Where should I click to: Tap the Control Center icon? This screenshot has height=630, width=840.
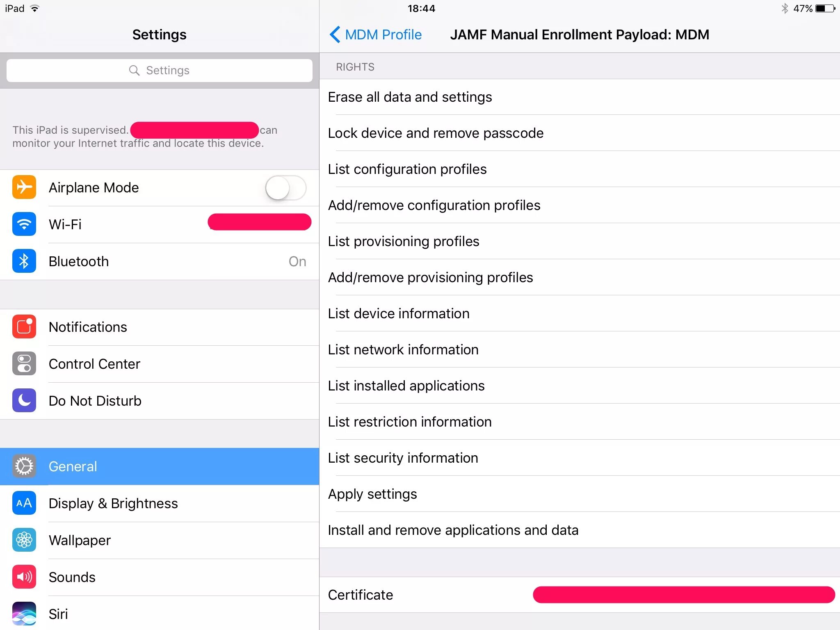point(24,364)
